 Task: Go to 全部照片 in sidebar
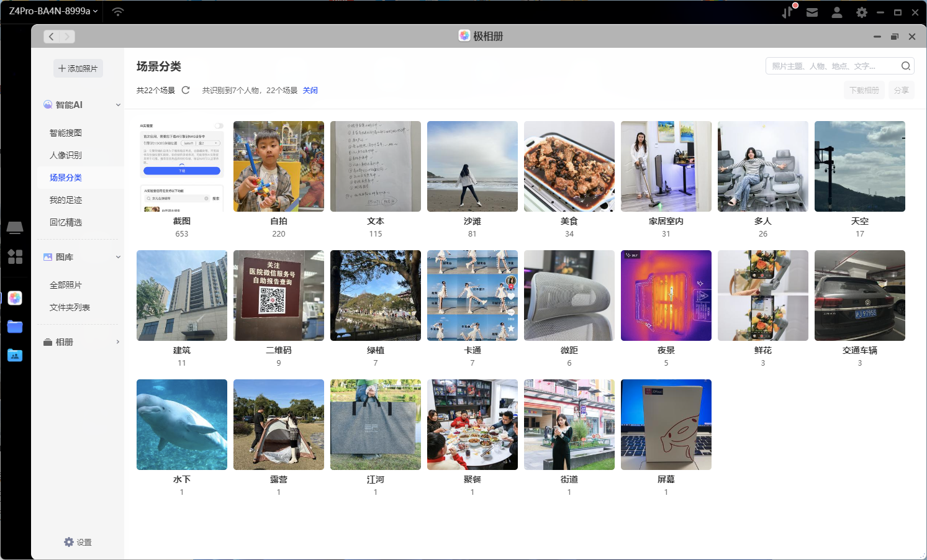pyautogui.click(x=66, y=285)
